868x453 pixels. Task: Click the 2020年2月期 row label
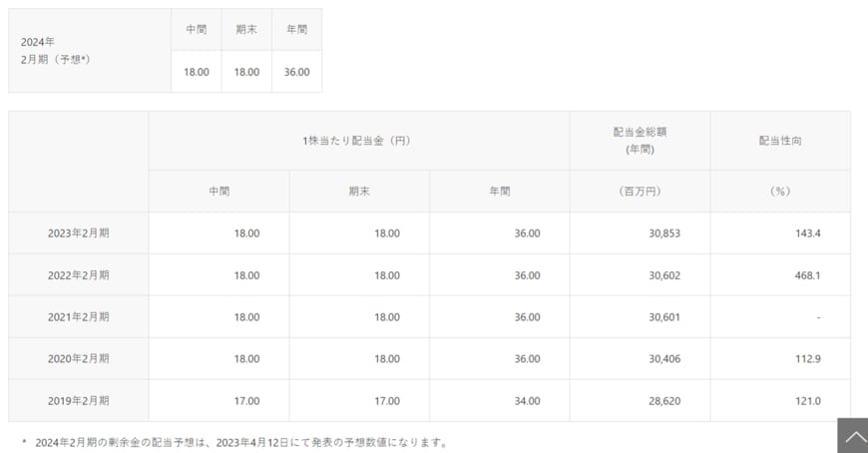78,359
